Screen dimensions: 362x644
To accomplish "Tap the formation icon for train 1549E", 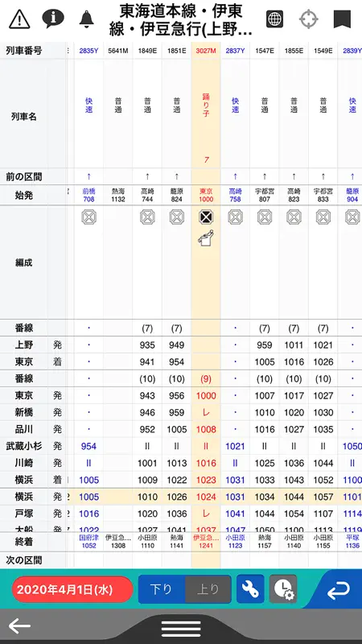I will [x=323, y=217].
